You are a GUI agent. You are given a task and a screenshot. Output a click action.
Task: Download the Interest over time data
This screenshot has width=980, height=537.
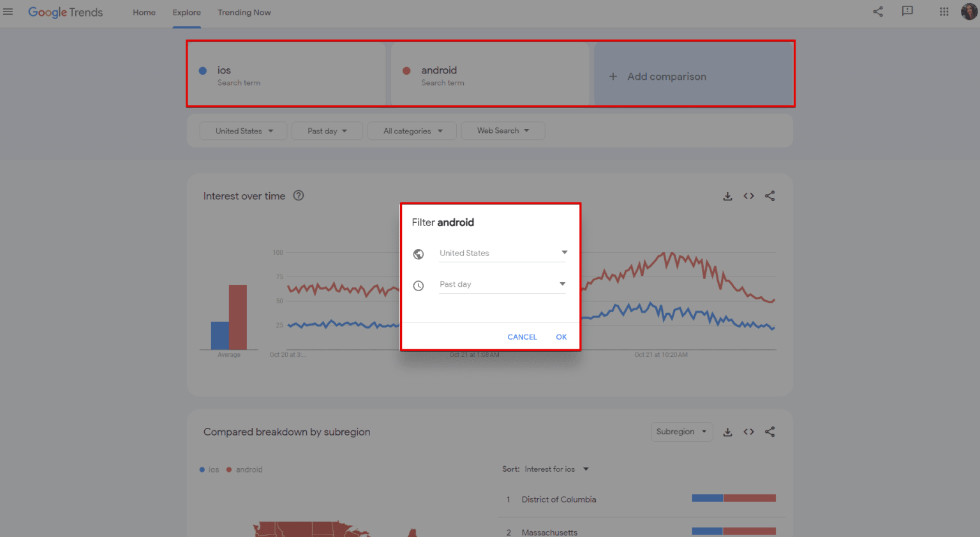point(727,196)
